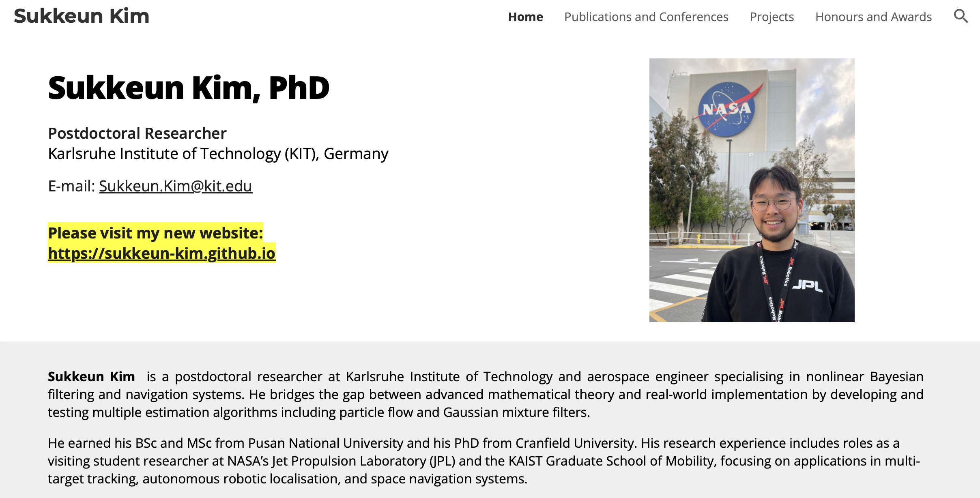The width and height of the screenshot is (980, 498).
Task: Click the 'E-mail:' label text
Action: 71,186
